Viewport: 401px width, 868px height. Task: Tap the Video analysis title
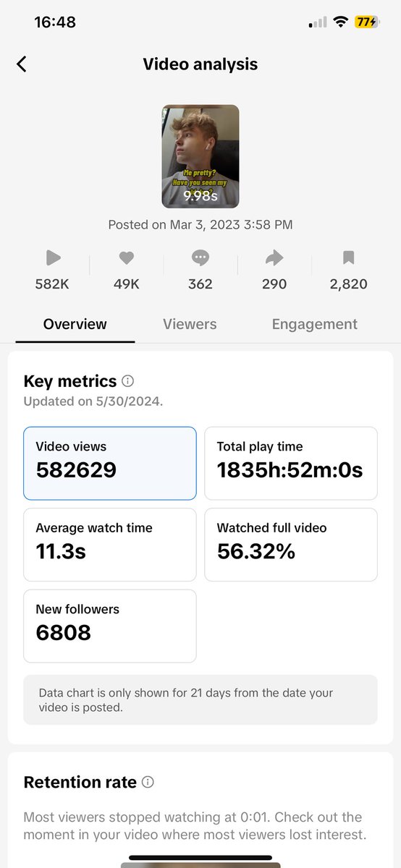coord(200,64)
